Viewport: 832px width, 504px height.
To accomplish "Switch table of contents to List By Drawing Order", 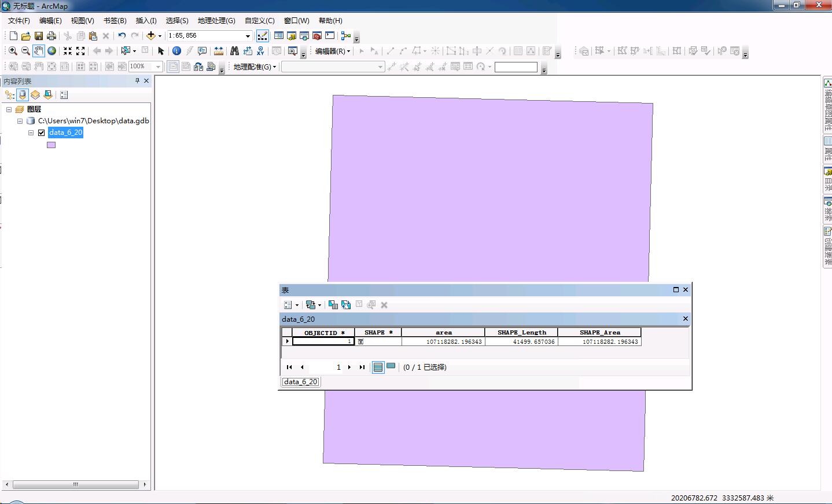I will pyautogui.click(x=10, y=95).
